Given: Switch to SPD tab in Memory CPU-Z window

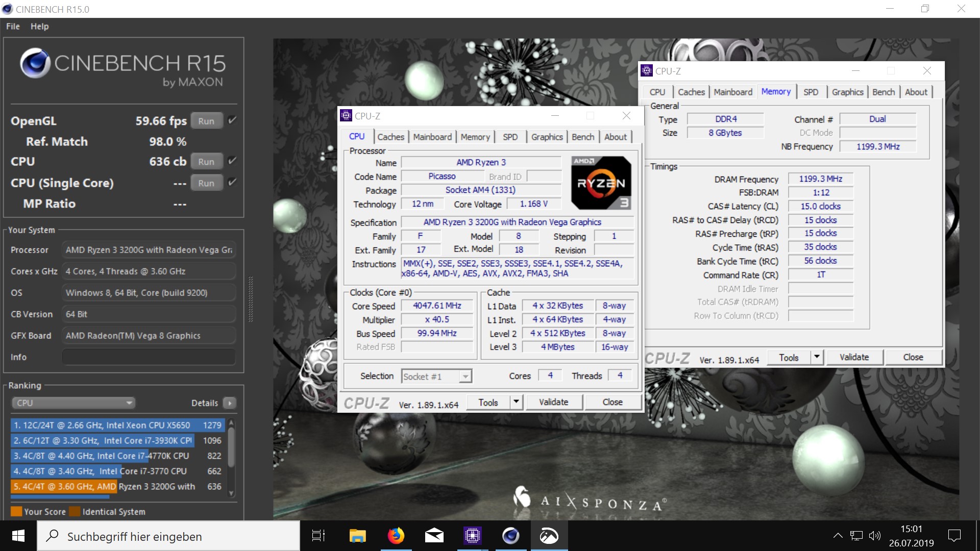Looking at the screenshot, I should [x=811, y=92].
